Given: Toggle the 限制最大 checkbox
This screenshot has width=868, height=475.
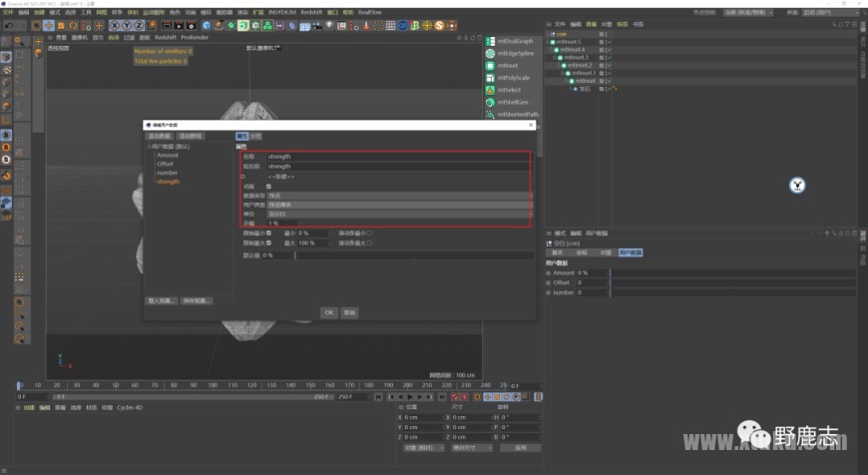Looking at the screenshot, I should (269, 243).
